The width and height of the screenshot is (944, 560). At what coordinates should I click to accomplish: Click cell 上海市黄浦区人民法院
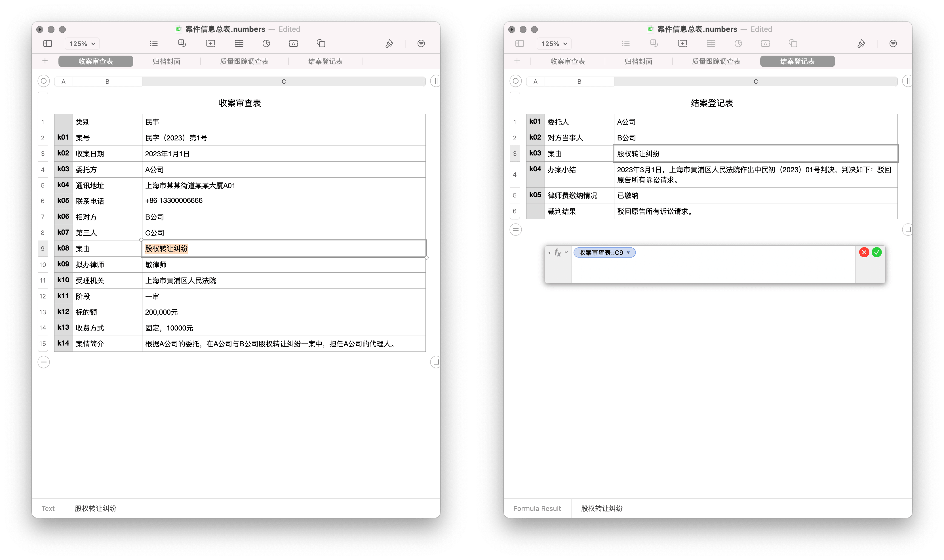(284, 280)
